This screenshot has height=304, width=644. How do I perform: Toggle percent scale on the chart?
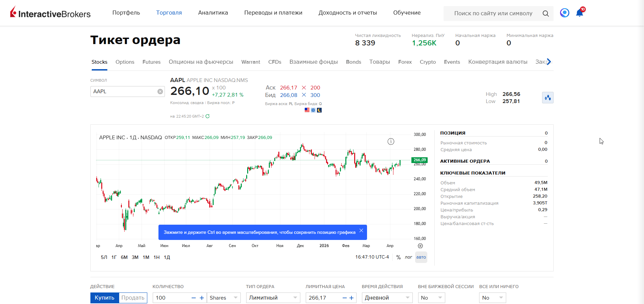[x=399, y=257]
